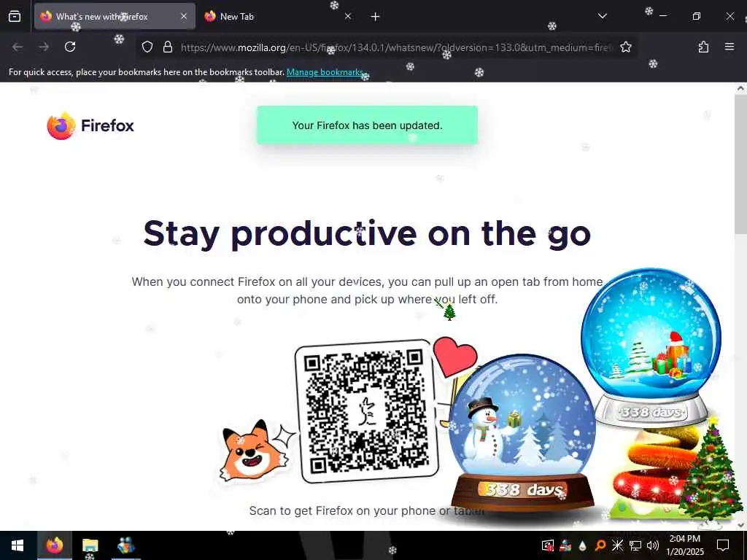Click the water drop tray icon

pyautogui.click(x=583, y=545)
